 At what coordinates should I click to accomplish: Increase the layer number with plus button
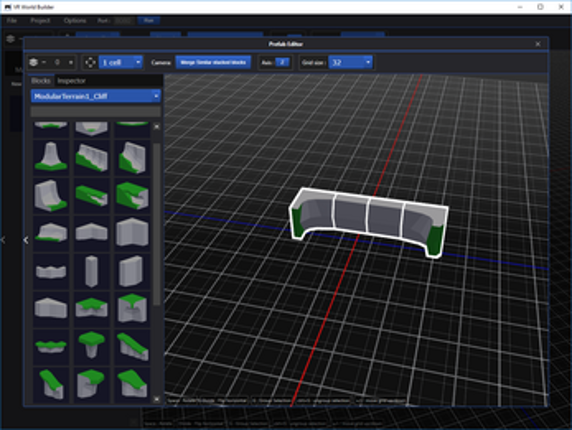click(x=71, y=62)
